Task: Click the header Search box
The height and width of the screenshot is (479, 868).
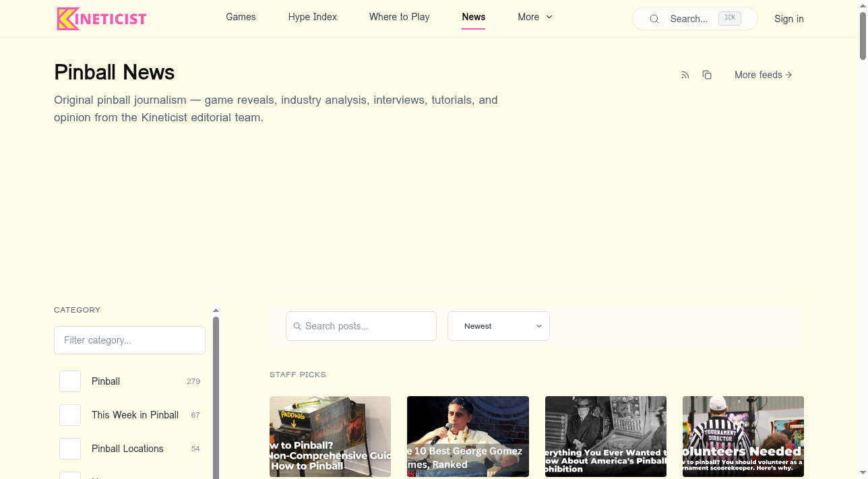Action: (x=695, y=19)
